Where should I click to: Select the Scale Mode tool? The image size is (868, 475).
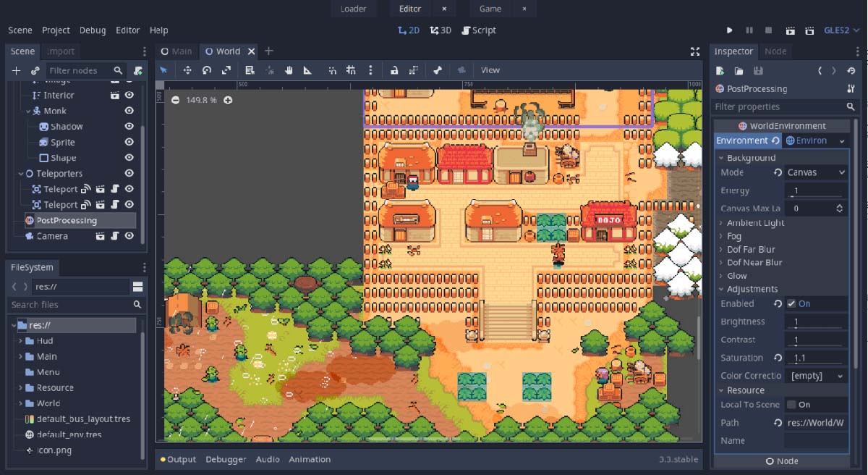click(x=226, y=70)
